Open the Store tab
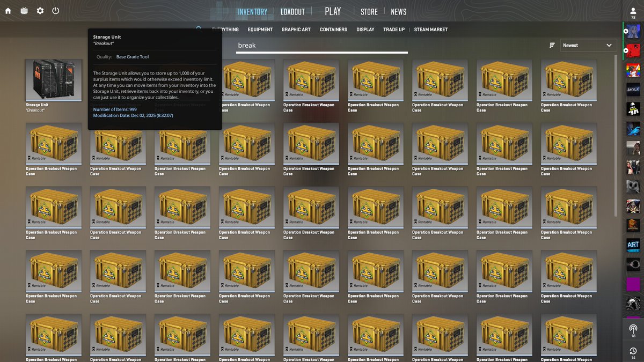Image resolution: width=644 pixels, height=362 pixels. coord(369,12)
